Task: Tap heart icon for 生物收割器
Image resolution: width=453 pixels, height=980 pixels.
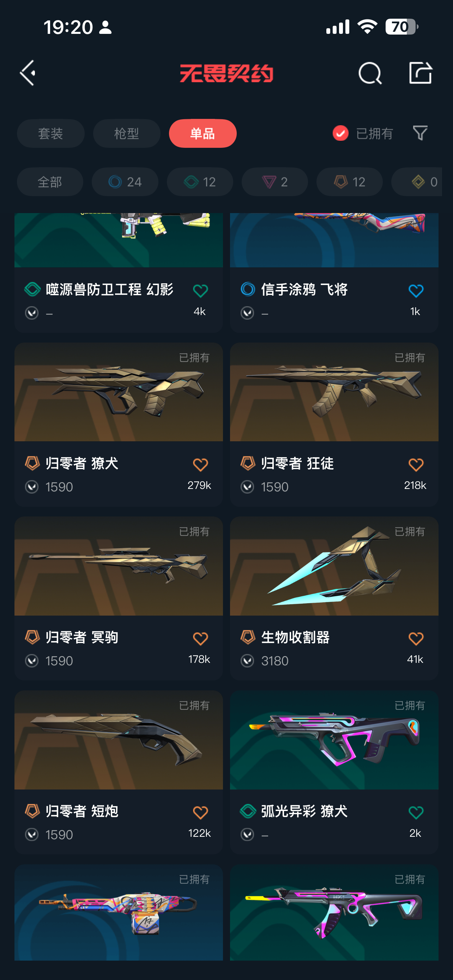Action: click(416, 639)
